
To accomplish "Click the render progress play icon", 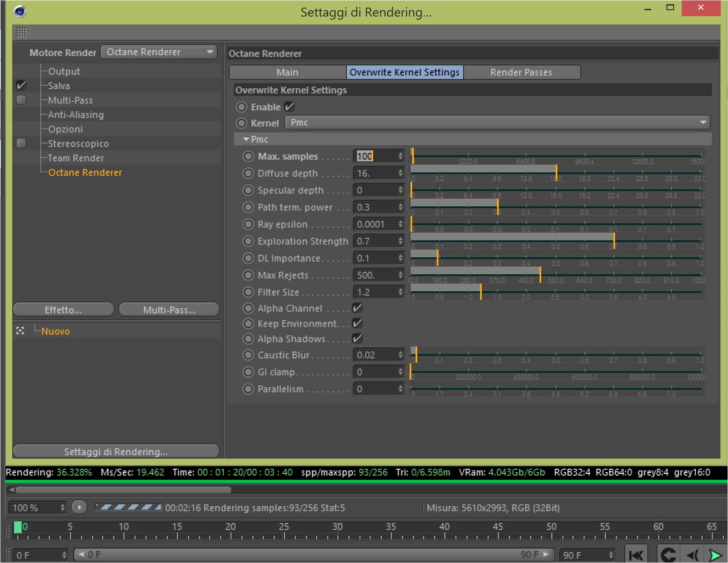I will [x=79, y=507].
